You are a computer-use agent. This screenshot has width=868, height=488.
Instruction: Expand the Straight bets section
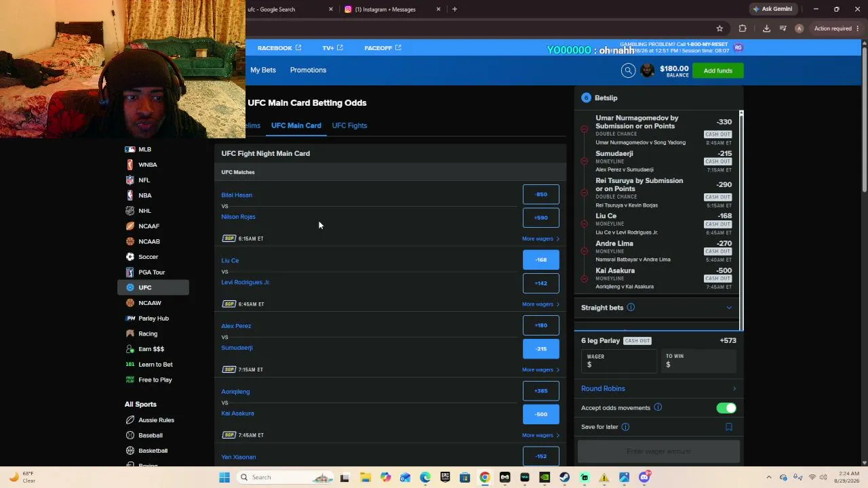(729, 308)
